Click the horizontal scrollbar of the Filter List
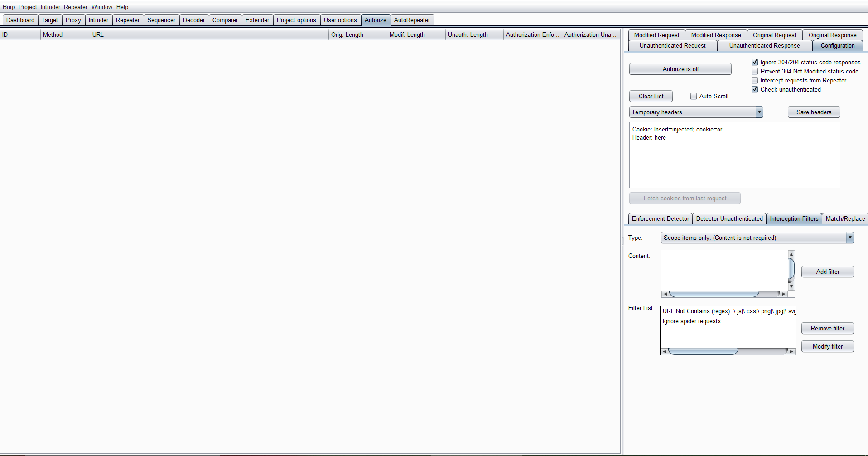Viewport: 868px width, 456px height. pos(728,351)
